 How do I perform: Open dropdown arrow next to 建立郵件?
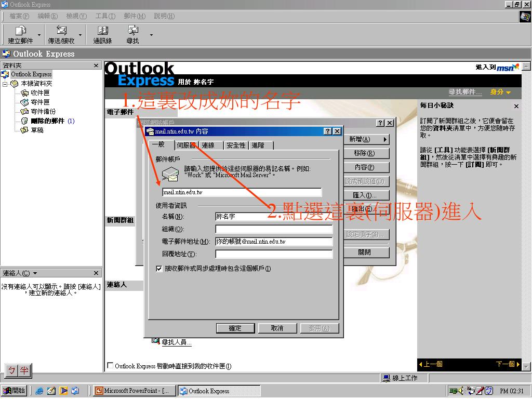[39, 35]
